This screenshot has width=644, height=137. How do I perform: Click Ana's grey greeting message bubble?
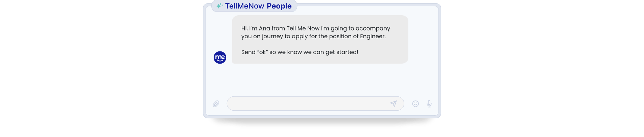(x=320, y=39)
